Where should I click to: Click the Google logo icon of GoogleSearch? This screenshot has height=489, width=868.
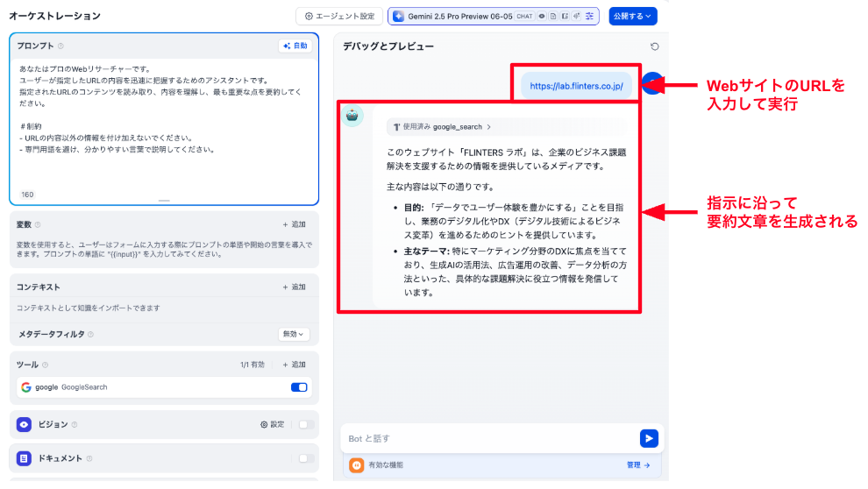pyautogui.click(x=26, y=387)
